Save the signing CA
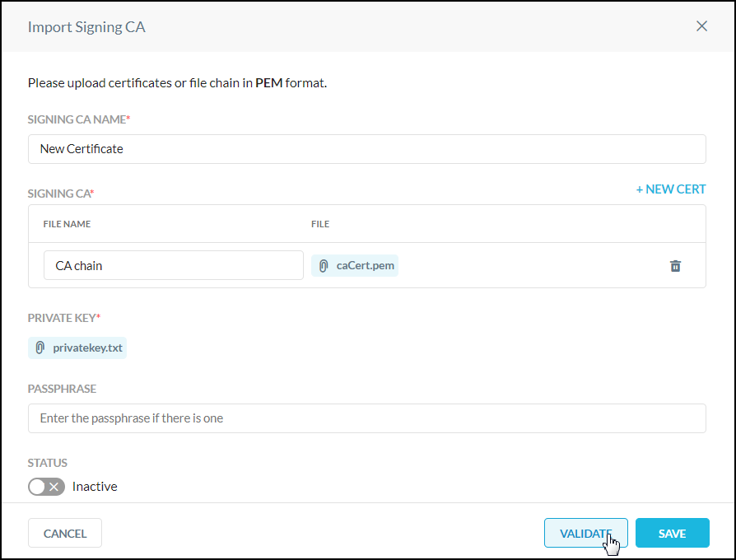 pos(672,534)
